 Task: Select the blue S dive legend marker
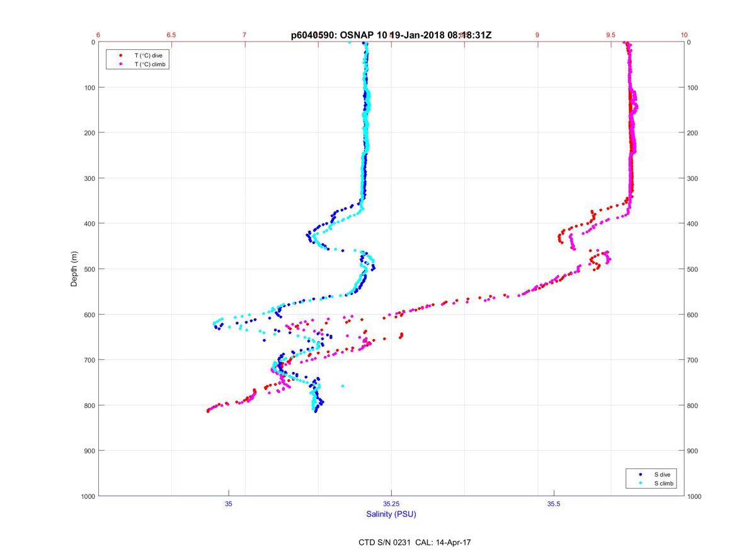(641, 474)
